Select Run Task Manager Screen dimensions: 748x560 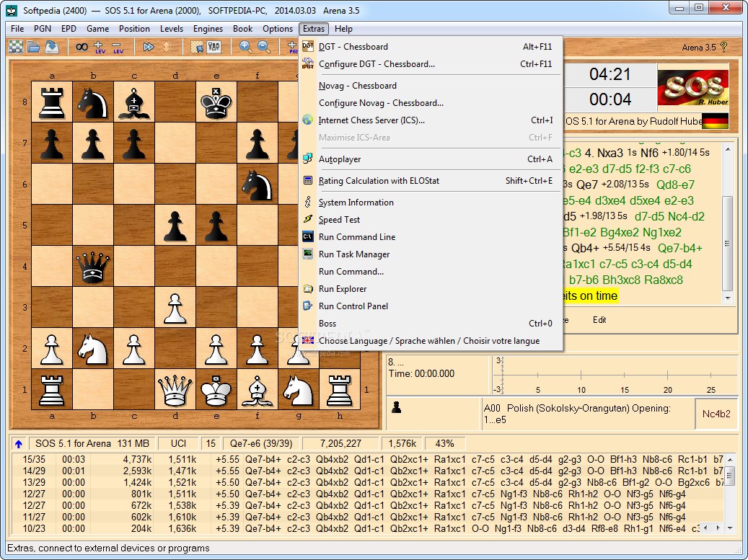pos(431,254)
